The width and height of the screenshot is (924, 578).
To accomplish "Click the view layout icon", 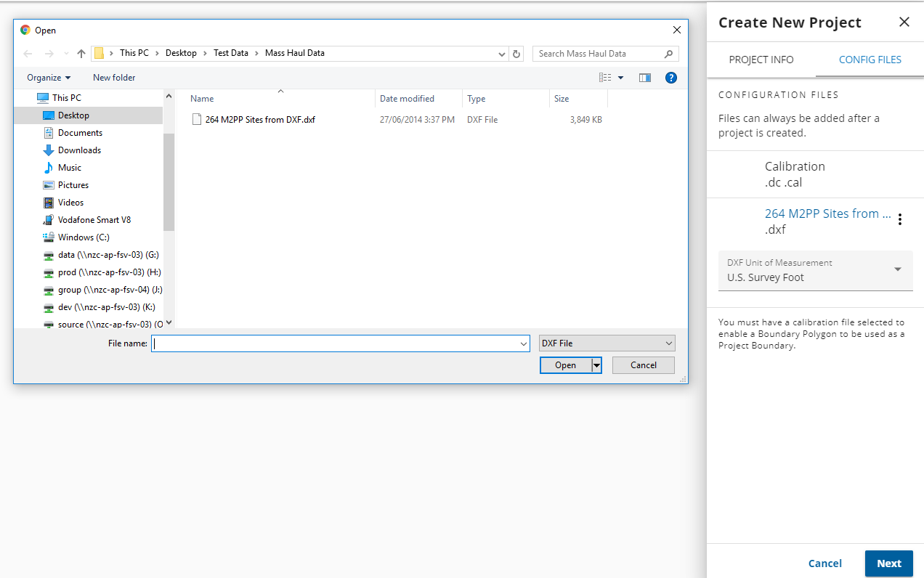I will tap(605, 78).
